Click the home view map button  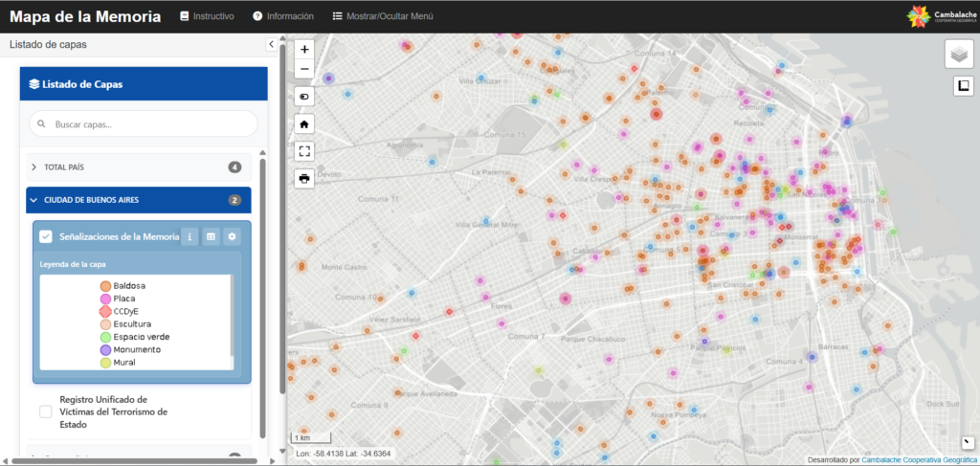click(304, 123)
